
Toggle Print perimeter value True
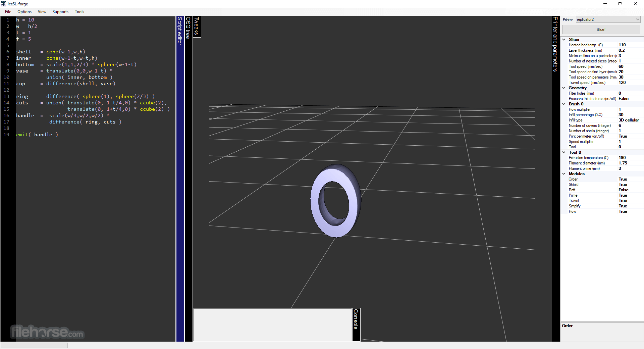pos(623,136)
